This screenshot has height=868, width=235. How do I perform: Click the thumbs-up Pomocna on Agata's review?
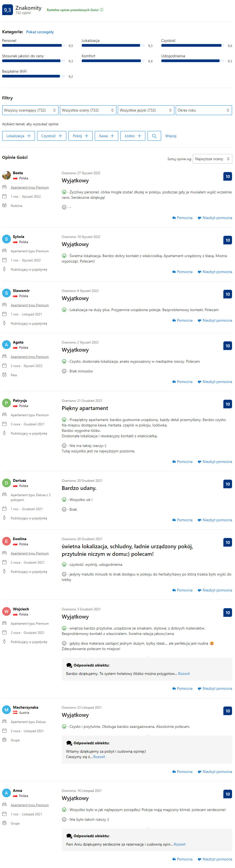(182, 382)
